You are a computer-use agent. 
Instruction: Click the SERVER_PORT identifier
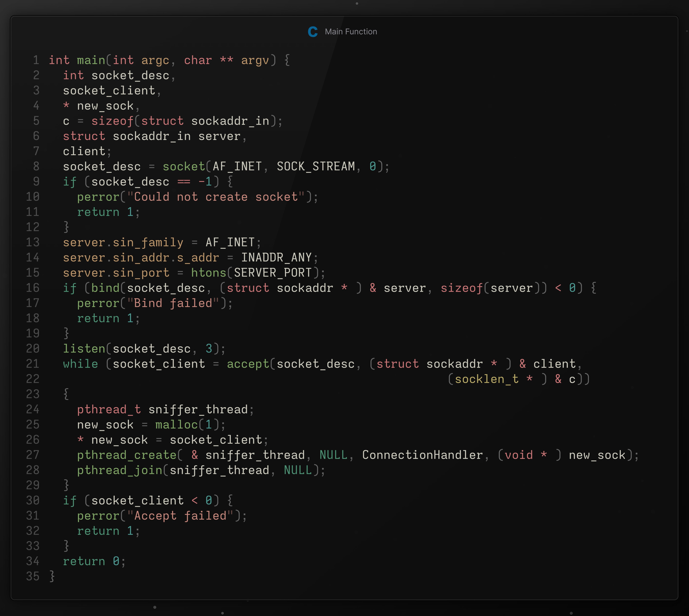coord(273,273)
